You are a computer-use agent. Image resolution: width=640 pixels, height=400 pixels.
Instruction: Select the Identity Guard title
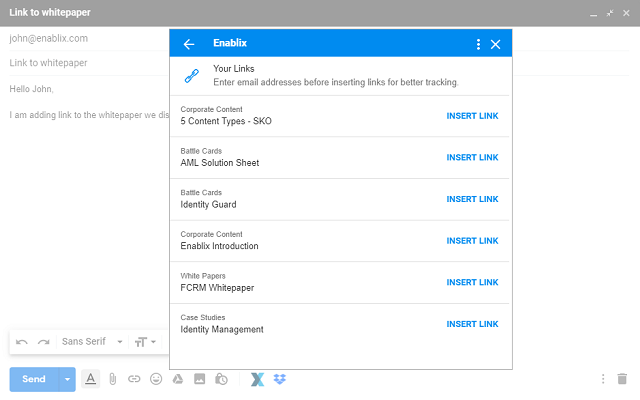(x=208, y=204)
